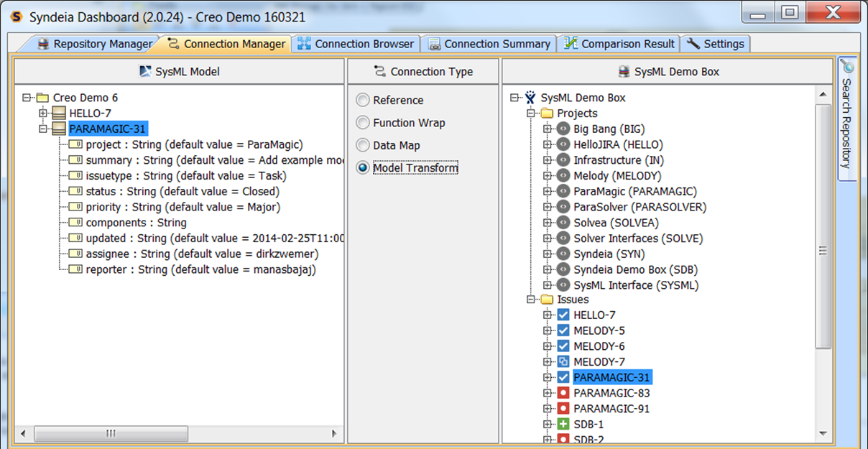Expand the MELODY-5 issue node
The image size is (868, 449).
point(548,330)
